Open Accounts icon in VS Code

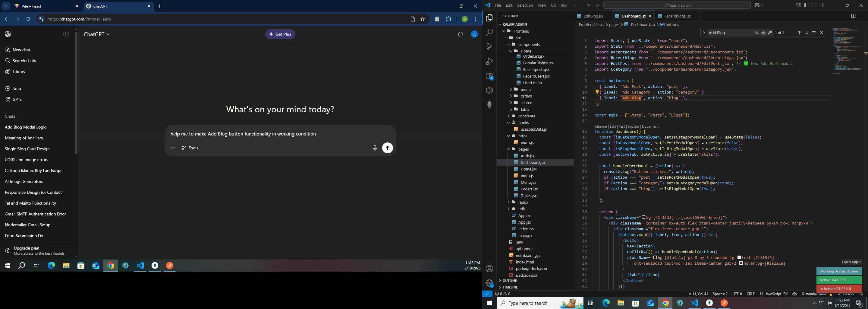coord(489,269)
